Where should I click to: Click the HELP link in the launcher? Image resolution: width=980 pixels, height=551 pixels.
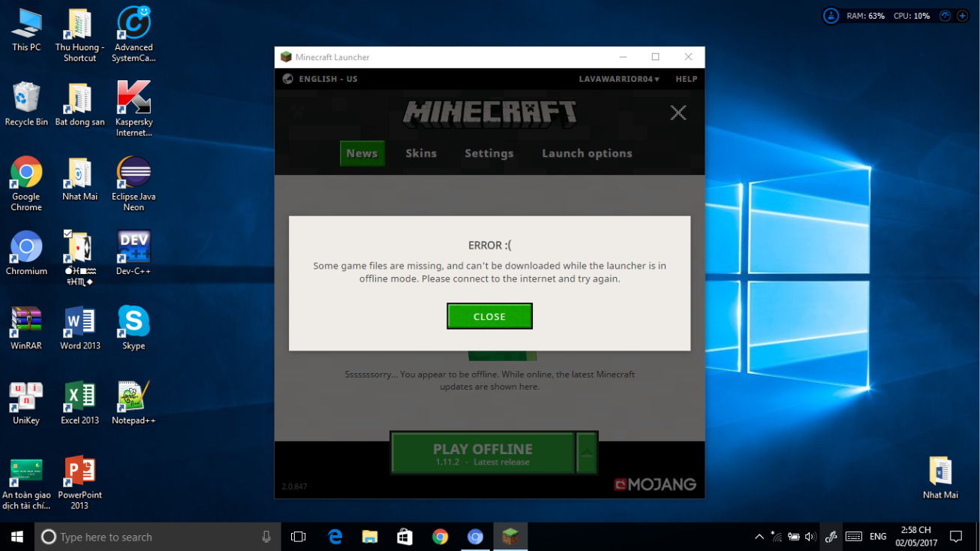coord(686,79)
